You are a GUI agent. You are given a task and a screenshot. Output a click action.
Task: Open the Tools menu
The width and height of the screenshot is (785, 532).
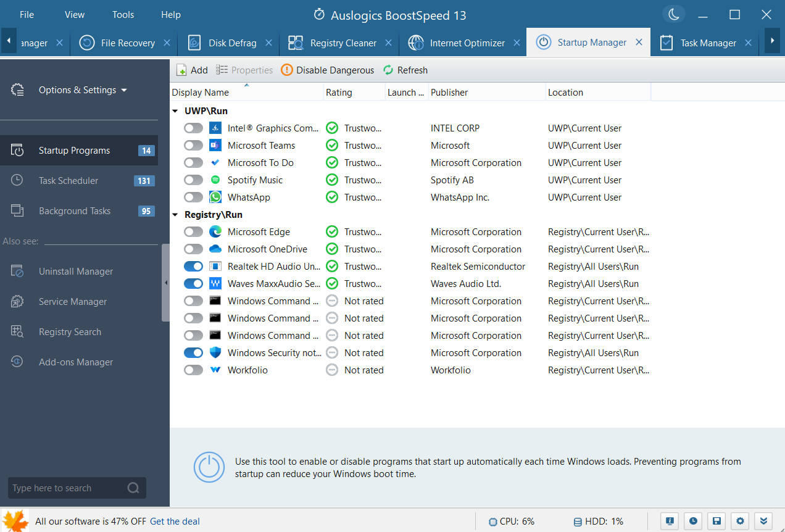pos(123,15)
